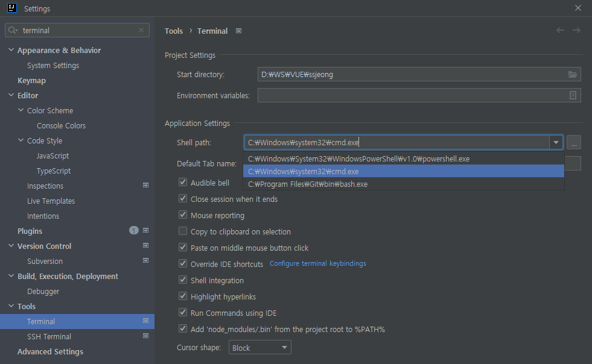
Task: Close the Settings dialog
Action: [x=578, y=8]
